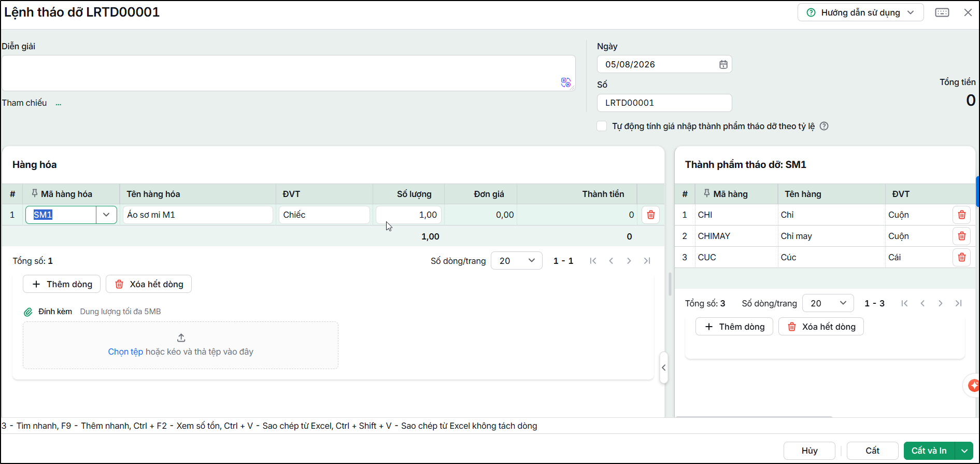Click Thêm dòng in Thành phẩm section
The width and height of the screenshot is (980, 464).
(x=734, y=327)
